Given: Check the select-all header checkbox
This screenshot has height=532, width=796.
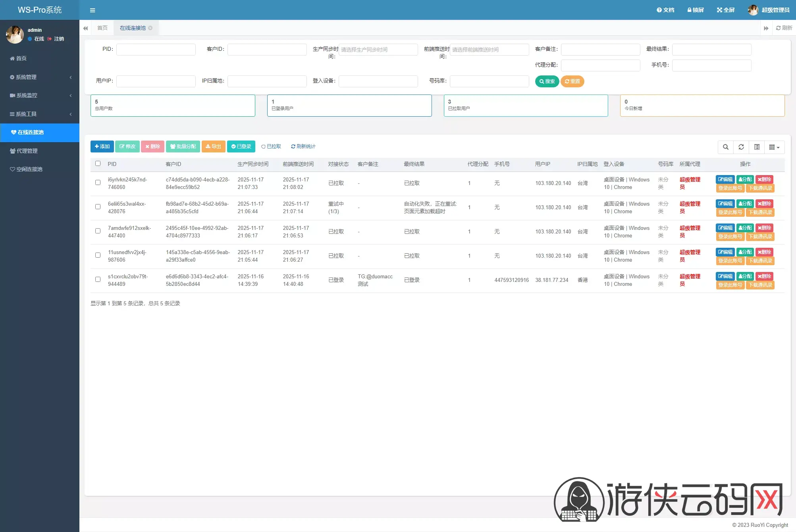Looking at the screenshot, I should [98, 164].
